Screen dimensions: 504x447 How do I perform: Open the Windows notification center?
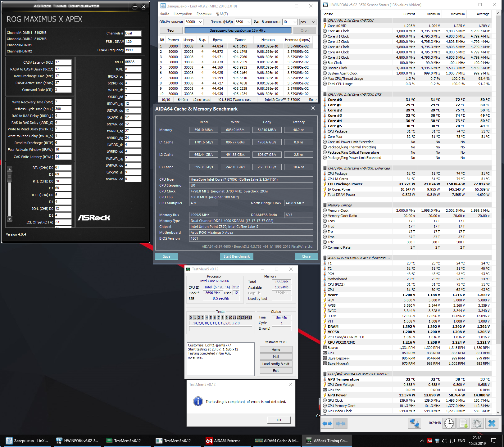(494, 441)
